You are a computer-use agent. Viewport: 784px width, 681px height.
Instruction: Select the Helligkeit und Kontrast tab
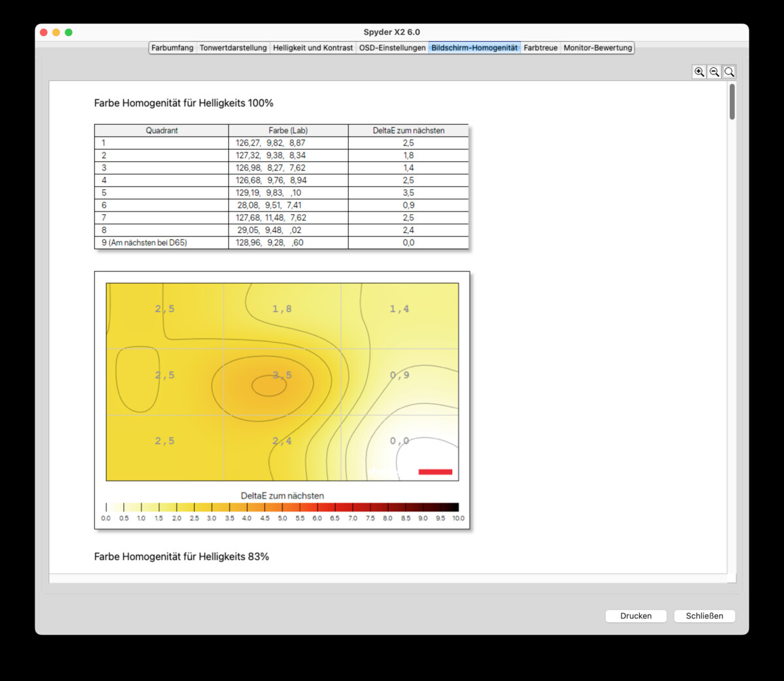click(312, 48)
